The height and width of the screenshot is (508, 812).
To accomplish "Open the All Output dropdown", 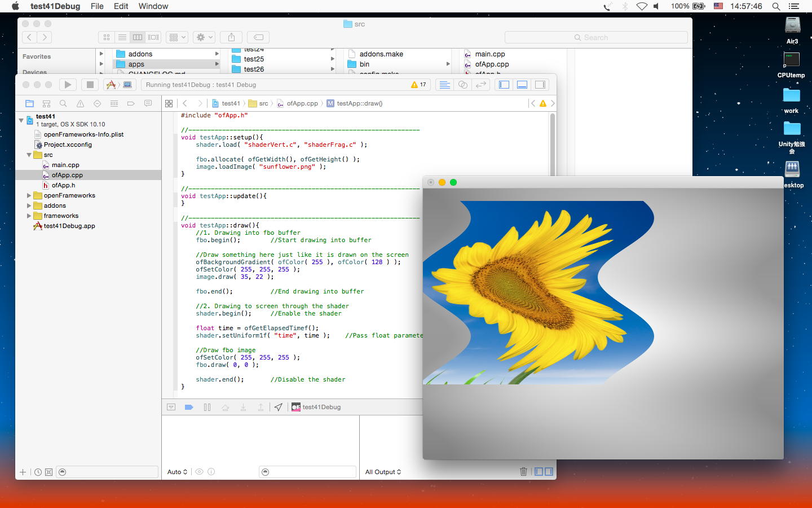I will pyautogui.click(x=383, y=472).
